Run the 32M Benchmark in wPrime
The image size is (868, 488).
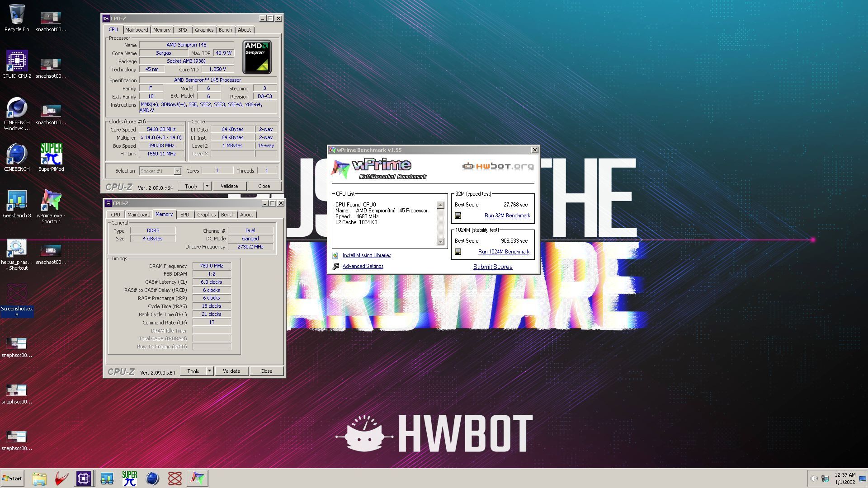[x=507, y=216]
